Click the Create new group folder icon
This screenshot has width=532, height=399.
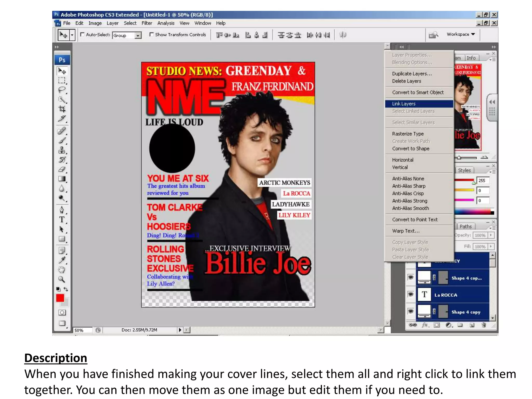[460, 325]
